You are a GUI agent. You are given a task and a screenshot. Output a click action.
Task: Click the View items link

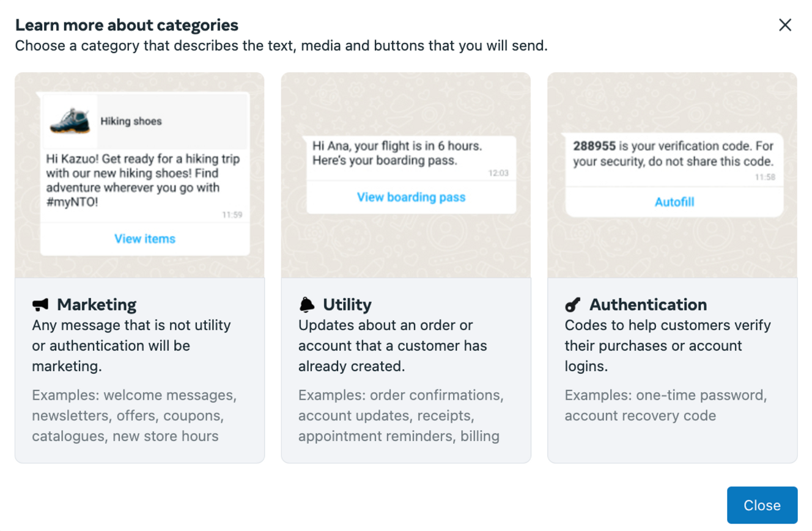[145, 239]
